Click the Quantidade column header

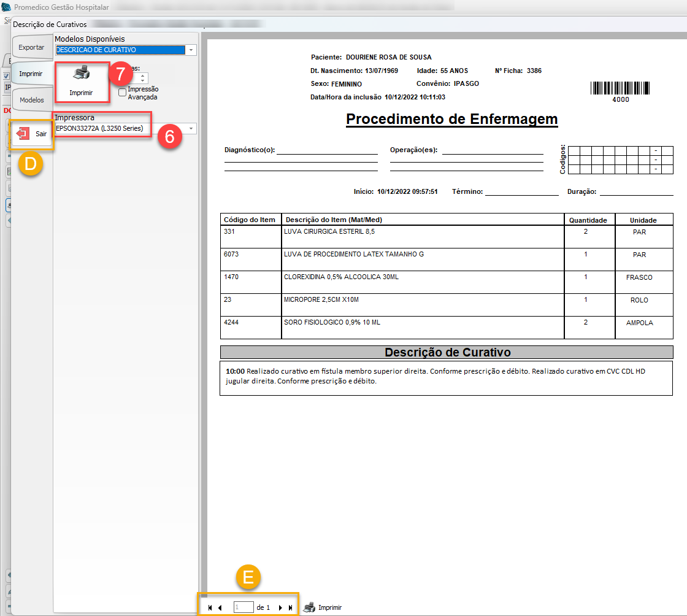point(588,220)
